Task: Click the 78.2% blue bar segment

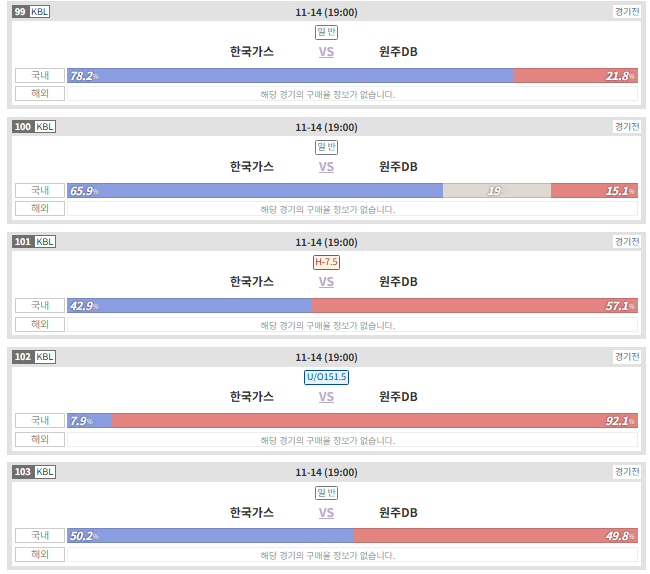Action: (290, 75)
